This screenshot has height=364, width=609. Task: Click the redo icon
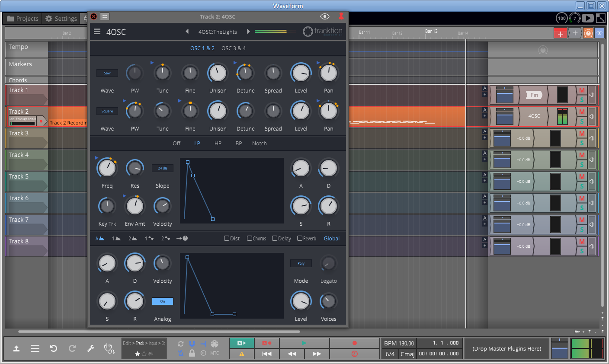(x=72, y=348)
